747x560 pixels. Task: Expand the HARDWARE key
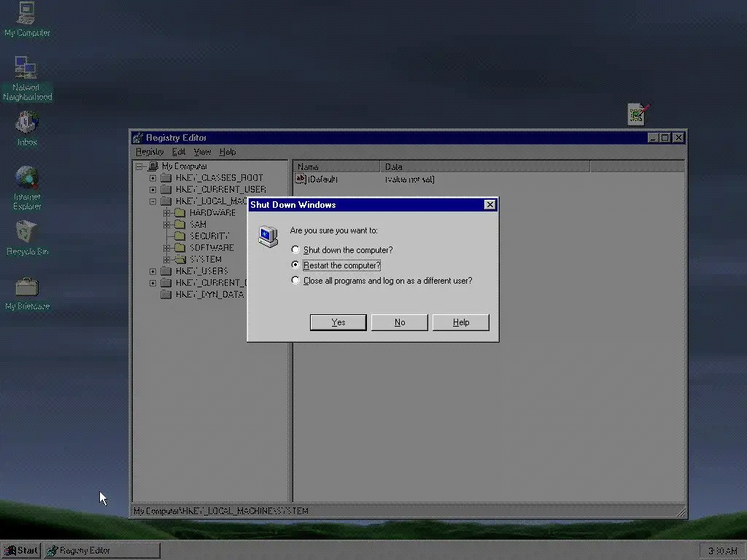(166, 213)
